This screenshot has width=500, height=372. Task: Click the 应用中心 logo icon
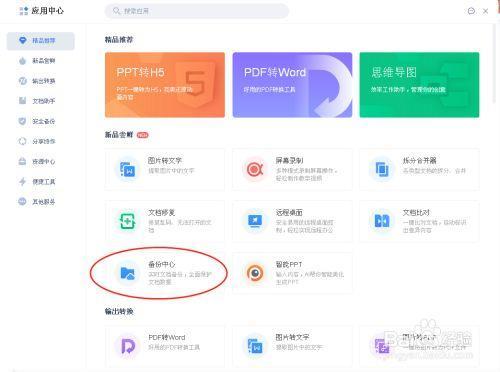pos(24,11)
